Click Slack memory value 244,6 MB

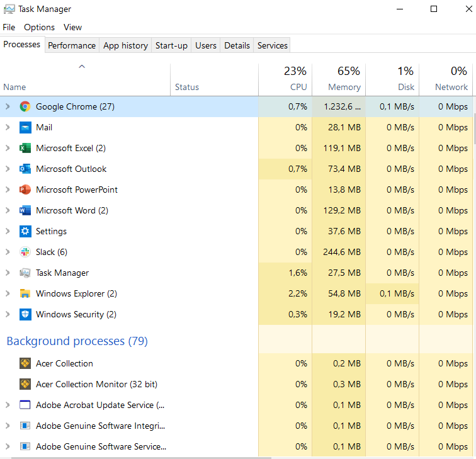(342, 252)
